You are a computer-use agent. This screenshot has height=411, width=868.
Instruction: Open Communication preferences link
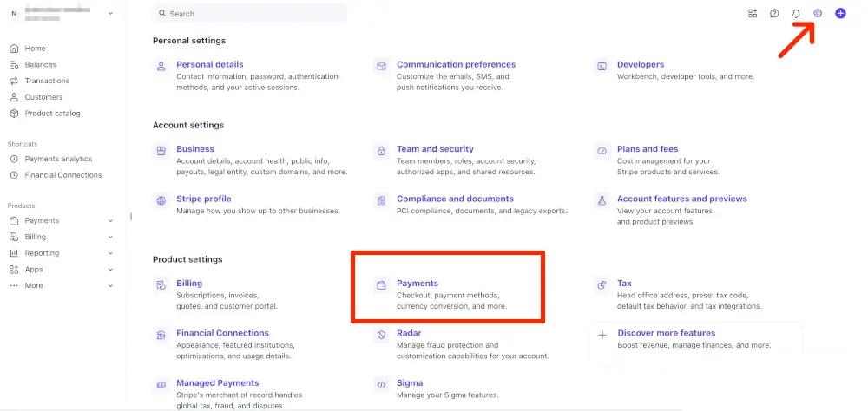click(457, 65)
